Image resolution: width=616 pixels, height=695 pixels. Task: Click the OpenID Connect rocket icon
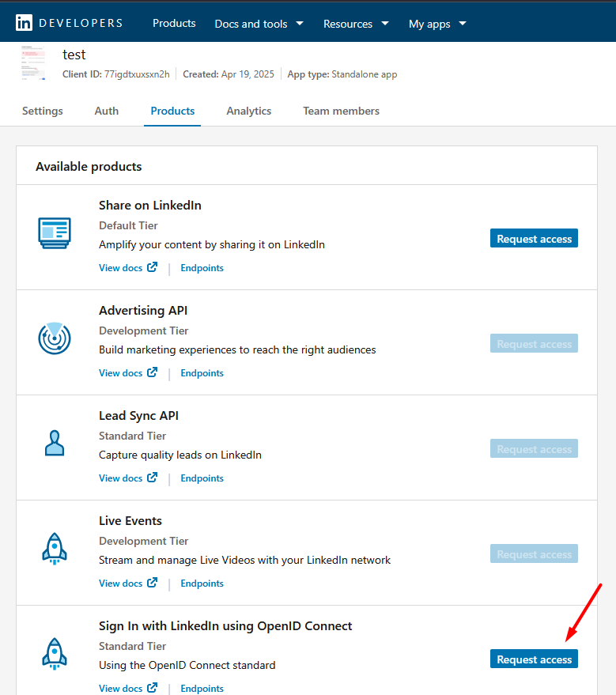[x=55, y=654]
